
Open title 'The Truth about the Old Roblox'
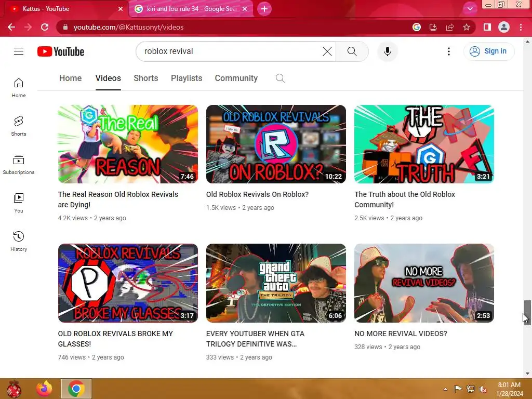tap(405, 199)
